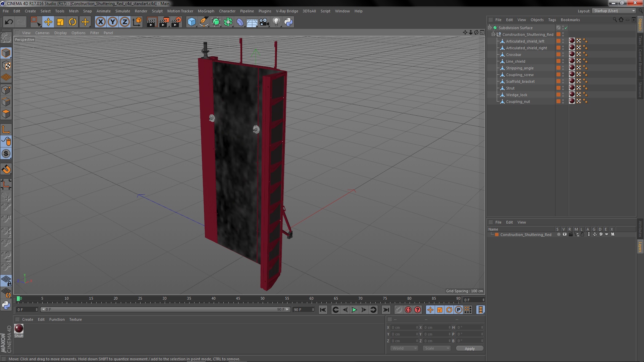Image resolution: width=644 pixels, height=362 pixels.
Task: Select the Wedge_lock layer
Action: click(517, 95)
